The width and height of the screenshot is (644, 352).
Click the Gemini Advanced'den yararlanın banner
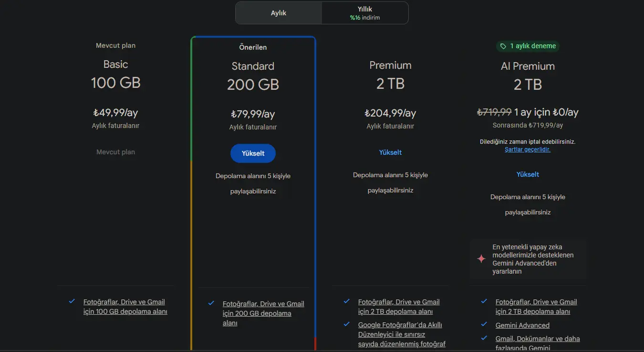[x=528, y=259]
